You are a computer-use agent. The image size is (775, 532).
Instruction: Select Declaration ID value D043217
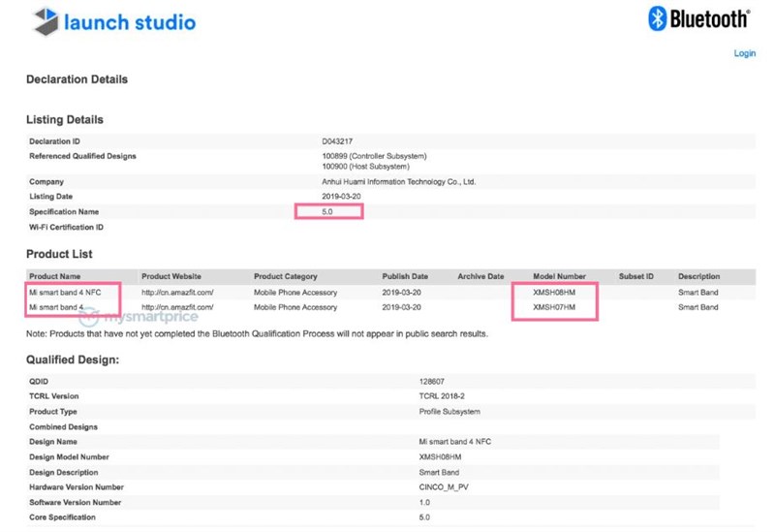(x=337, y=141)
